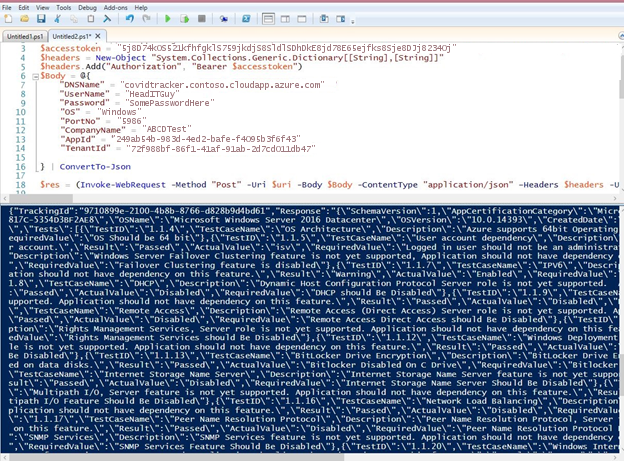Launch PowerShell.exe console icon
624x461 pixels.
coord(246,19)
